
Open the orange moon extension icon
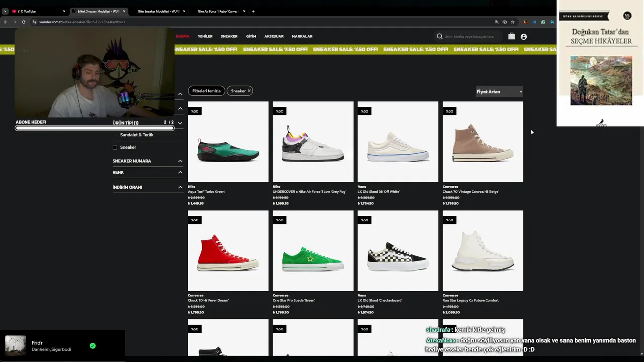[526, 22]
